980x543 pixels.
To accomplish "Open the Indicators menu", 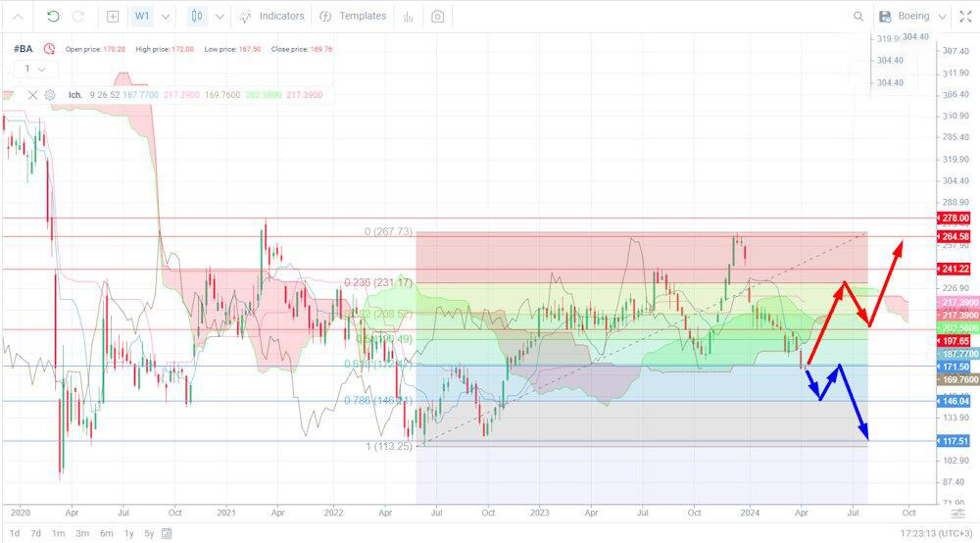I will tap(271, 17).
